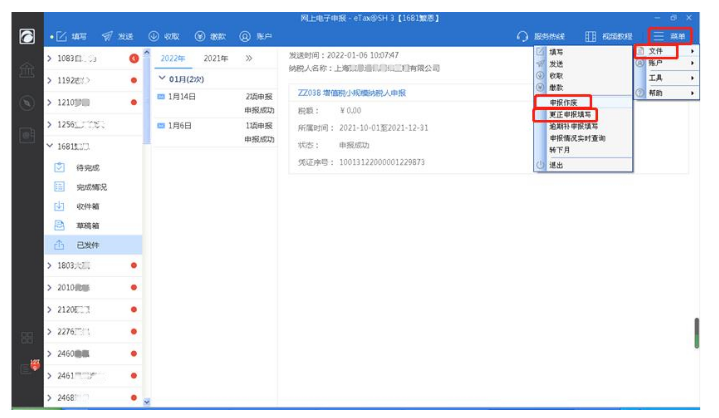Viewport: 719px width, 418px height.
Task: Choose 转下月 from the menu
Action: [x=559, y=150]
